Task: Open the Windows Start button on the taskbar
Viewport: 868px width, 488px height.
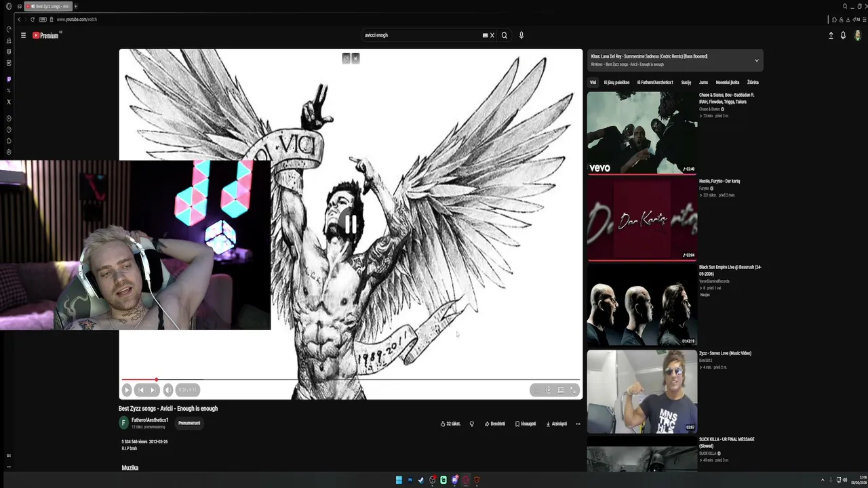Action: tap(399, 480)
